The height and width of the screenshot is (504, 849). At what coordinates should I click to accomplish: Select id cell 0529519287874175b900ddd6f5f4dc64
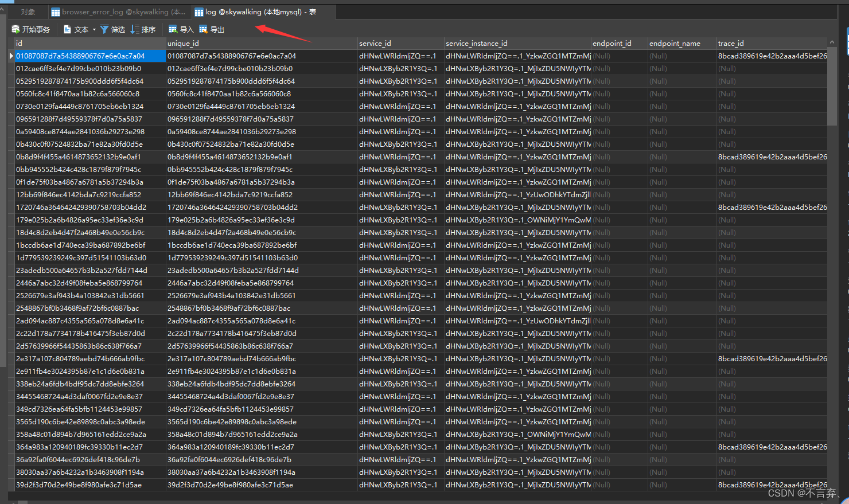coord(90,81)
